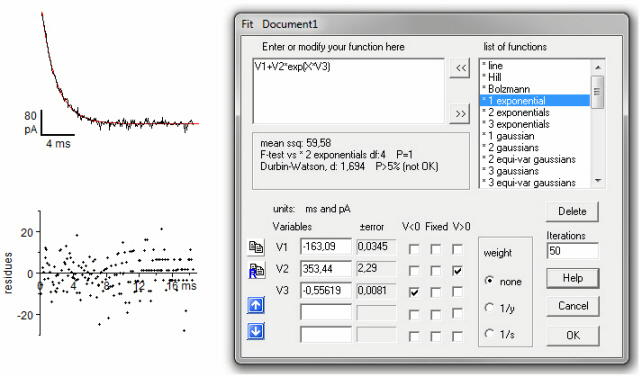Image resolution: width=642 pixels, height=377 pixels.
Task: Click the V2 error field 2,29
Action: point(376,269)
